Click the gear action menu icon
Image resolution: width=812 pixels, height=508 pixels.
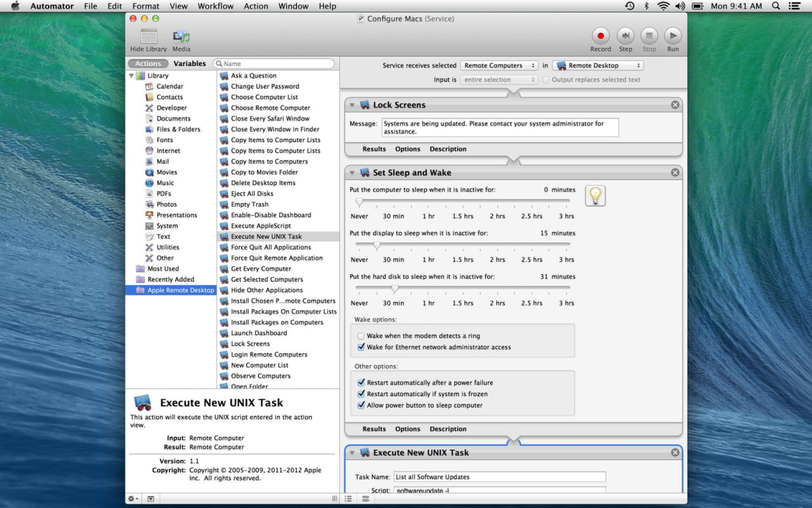[x=133, y=499]
